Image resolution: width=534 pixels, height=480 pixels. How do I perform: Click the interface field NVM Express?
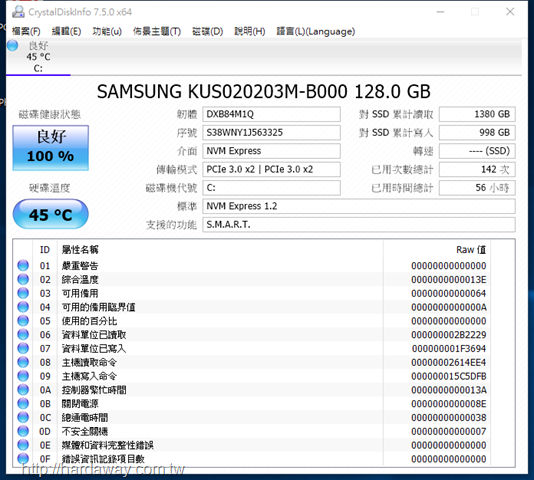271,151
